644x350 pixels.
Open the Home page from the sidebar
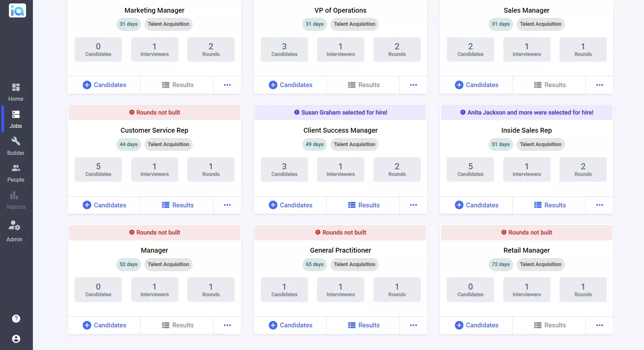(15, 92)
